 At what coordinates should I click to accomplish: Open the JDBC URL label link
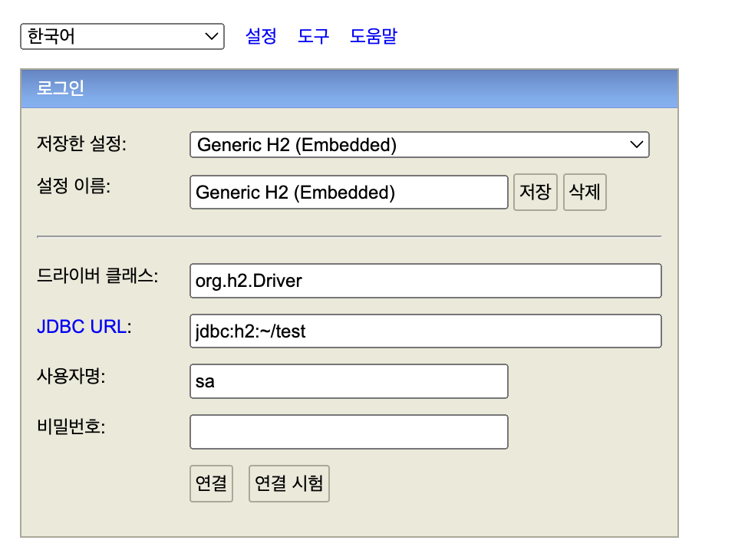pos(81,327)
